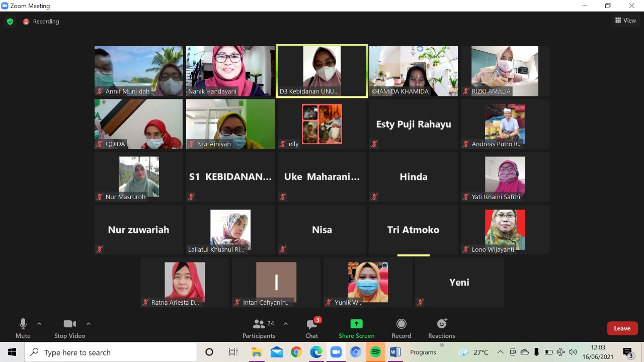The width and height of the screenshot is (644, 362).
Task: Click the Recording indicator label
Action: (x=46, y=22)
